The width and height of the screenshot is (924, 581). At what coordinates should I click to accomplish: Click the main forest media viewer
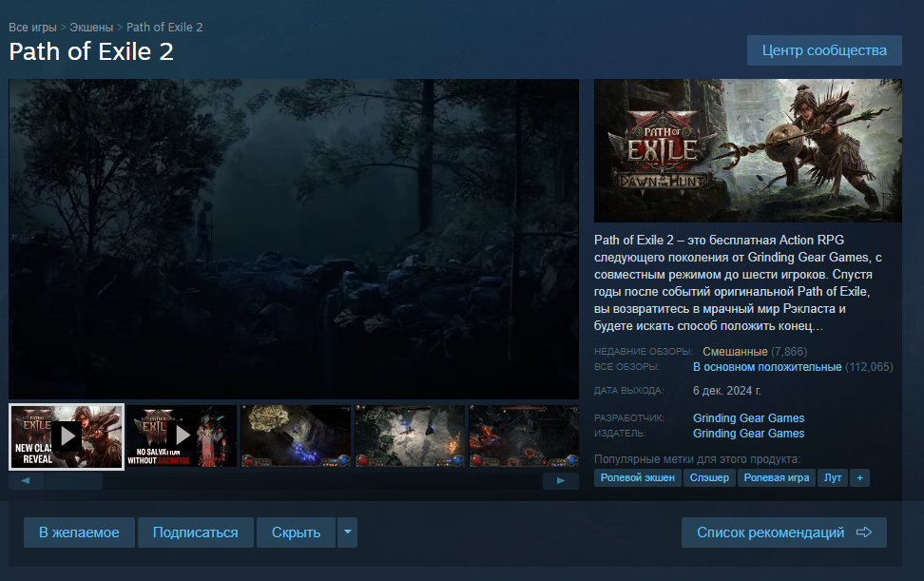click(294, 239)
